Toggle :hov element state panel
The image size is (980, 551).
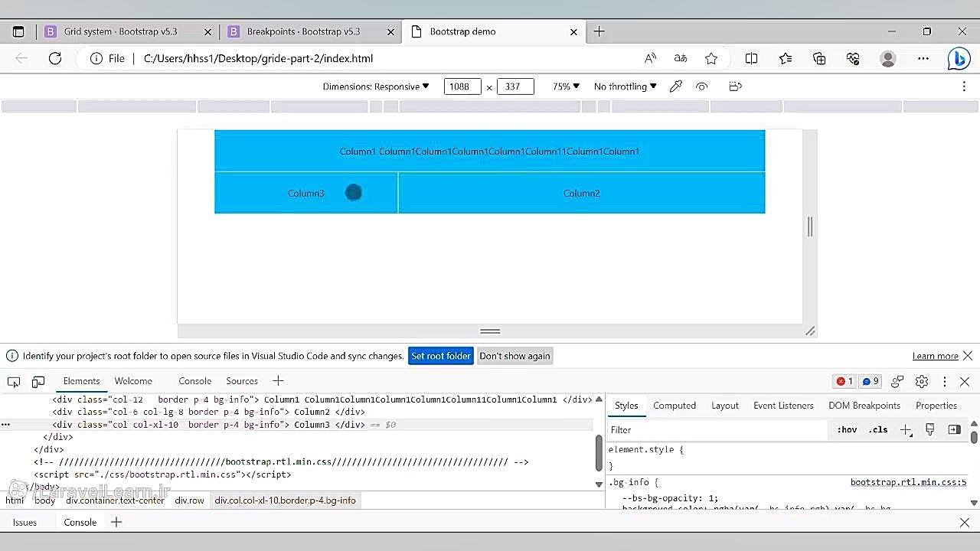[847, 430]
